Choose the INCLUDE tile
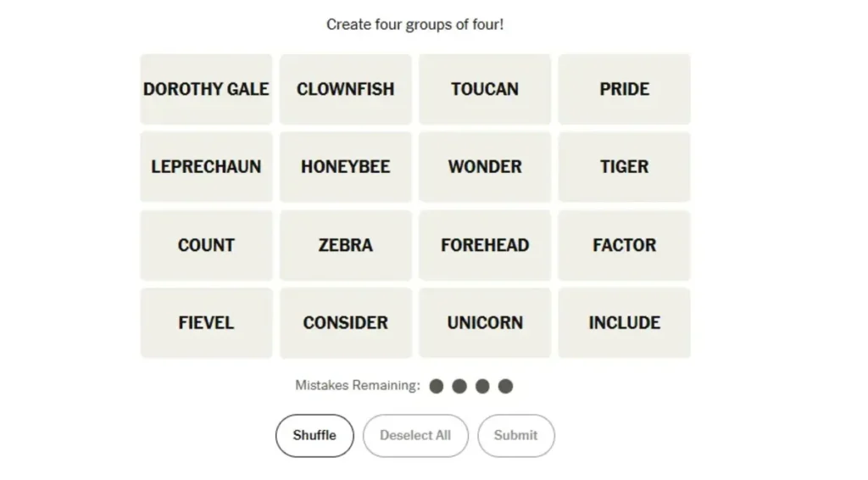 (624, 323)
